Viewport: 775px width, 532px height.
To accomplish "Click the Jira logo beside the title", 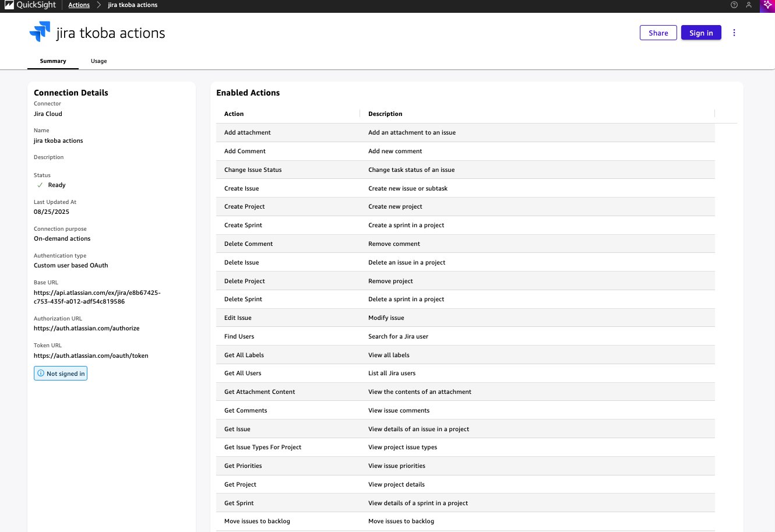I will tap(40, 32).
